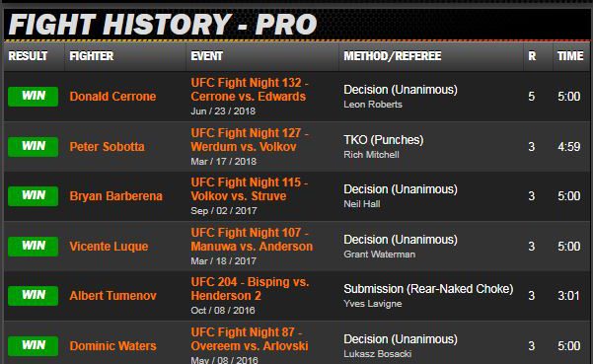Image resolution: width=593 pixels, height=364 pixels.
Task: Click the METHOD/REFEREE column header
Action: [393, 56]
